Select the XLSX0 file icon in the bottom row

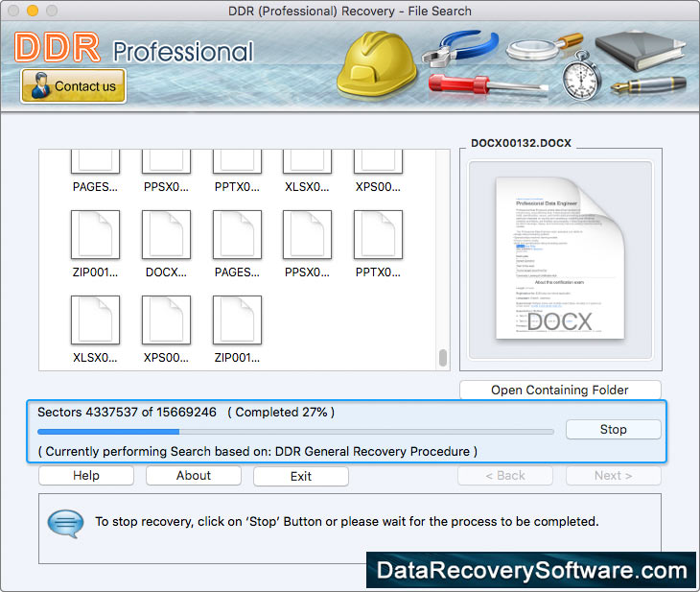click(x=95, y=320)
